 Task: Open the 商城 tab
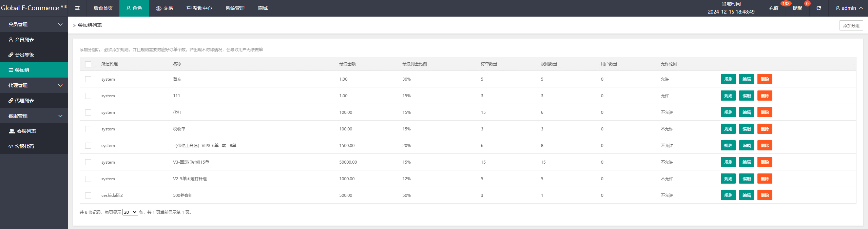263,8
